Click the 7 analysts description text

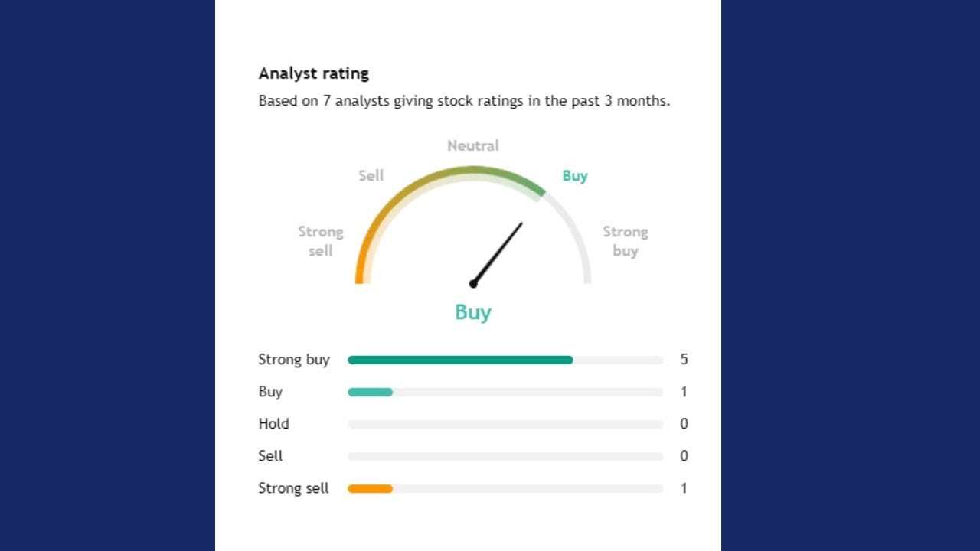464,101
